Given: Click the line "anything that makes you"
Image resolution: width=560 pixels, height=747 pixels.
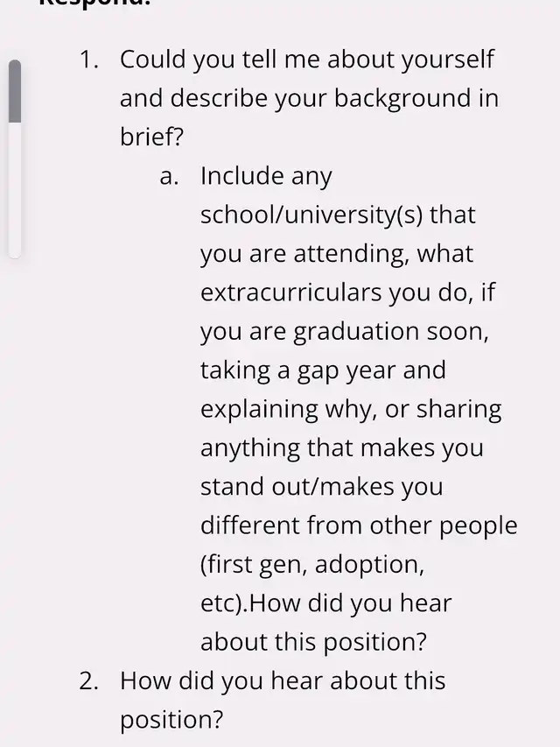Looking at the screenshot, I should pyautogui.click(x=341, y=448).
